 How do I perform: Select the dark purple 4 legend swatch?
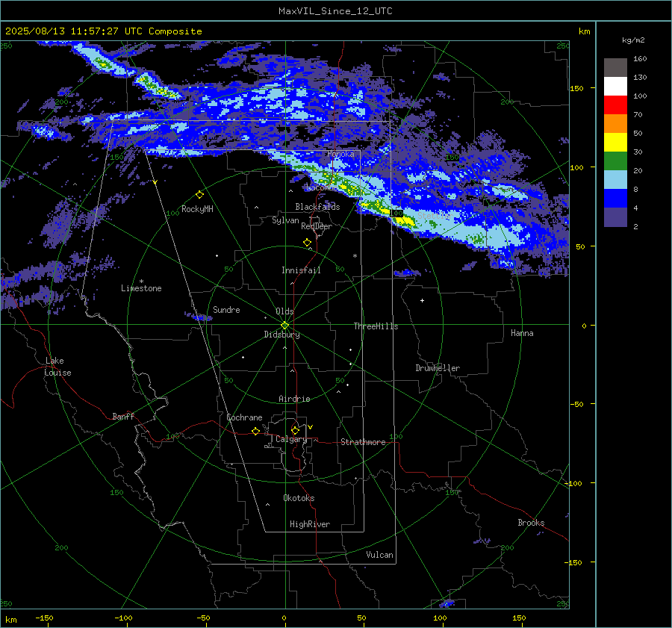pyautogui.click(x=615, y=217)
